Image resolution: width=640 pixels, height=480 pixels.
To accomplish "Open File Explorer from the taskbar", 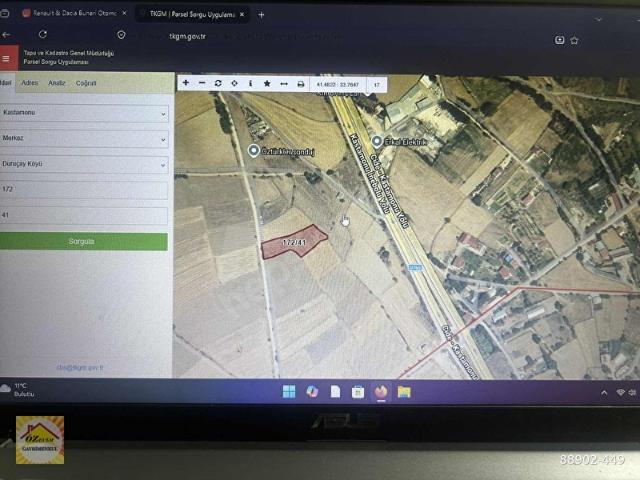I will click(404, 392).
